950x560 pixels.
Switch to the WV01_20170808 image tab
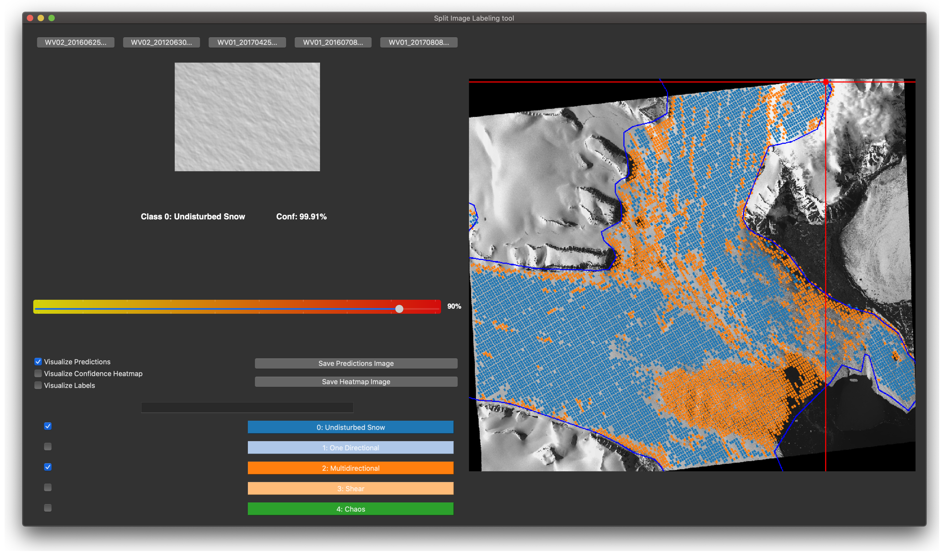(x=418, y=42)
